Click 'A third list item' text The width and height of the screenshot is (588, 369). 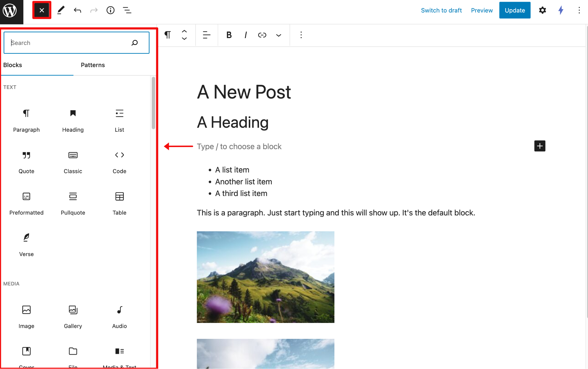tap(241, 193)
